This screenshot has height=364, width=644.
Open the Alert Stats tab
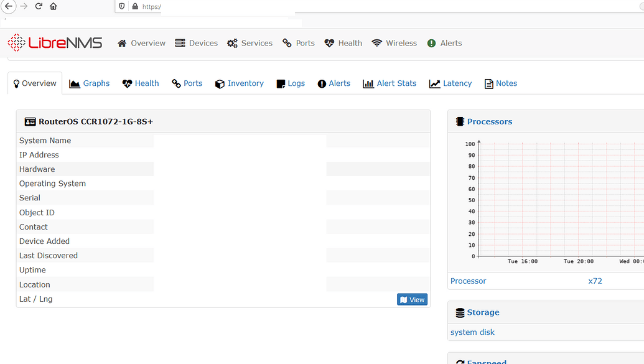point(390,83)
